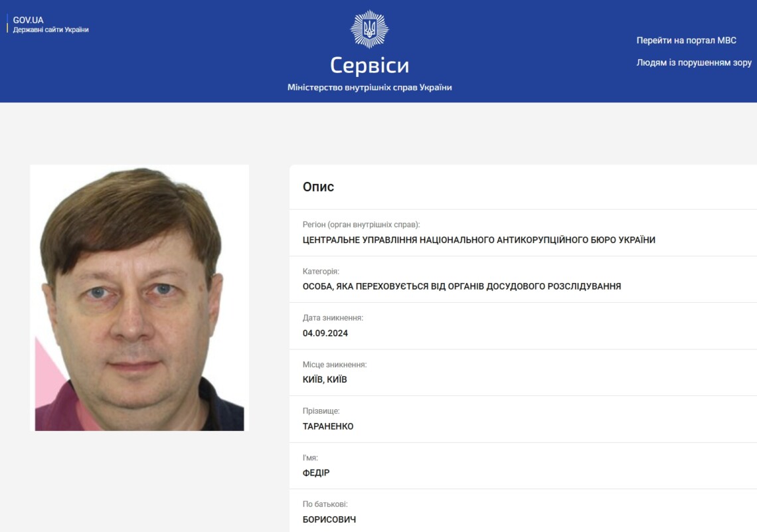The image size is (757, 532).
Task: Click the 'Сервіси' header title
Action: coord(369,65)
